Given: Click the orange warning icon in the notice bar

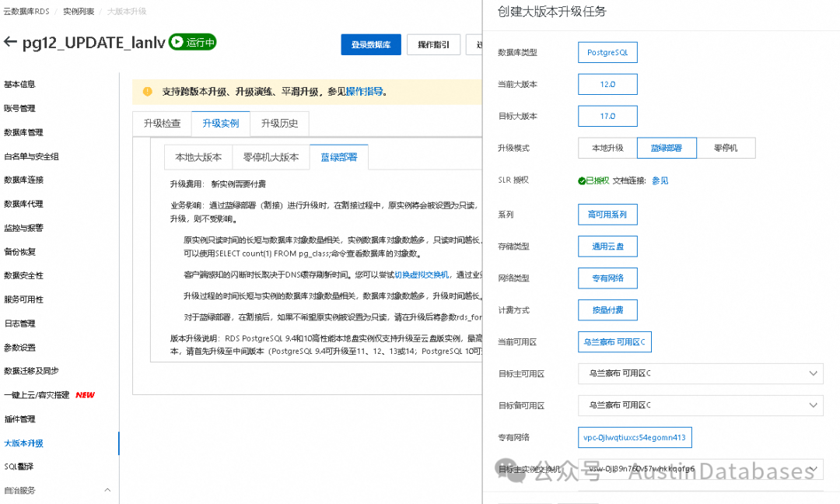Looking at the screenshot, I should tap(147, 92).
